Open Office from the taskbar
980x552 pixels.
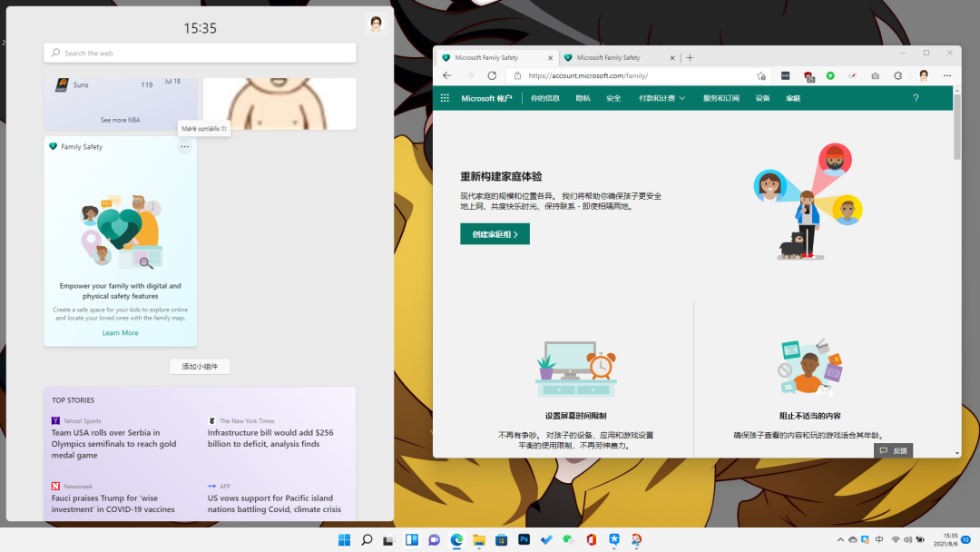click(592, 539)
